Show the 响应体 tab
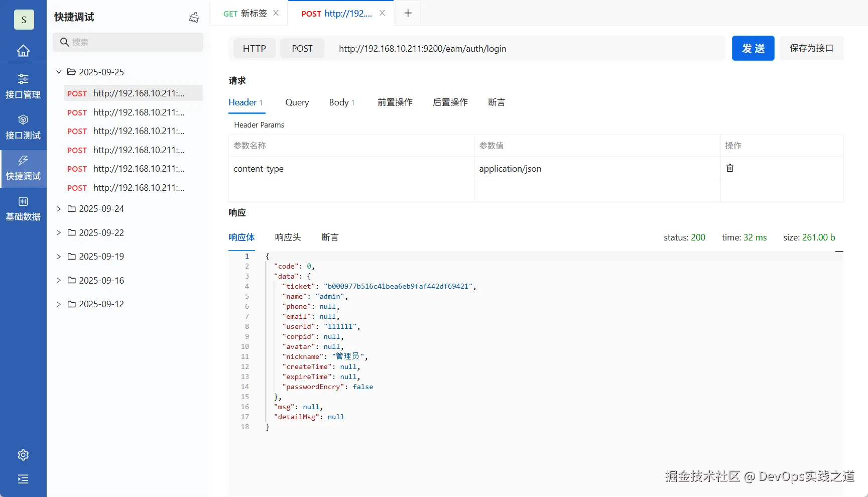 click(241, 237)
